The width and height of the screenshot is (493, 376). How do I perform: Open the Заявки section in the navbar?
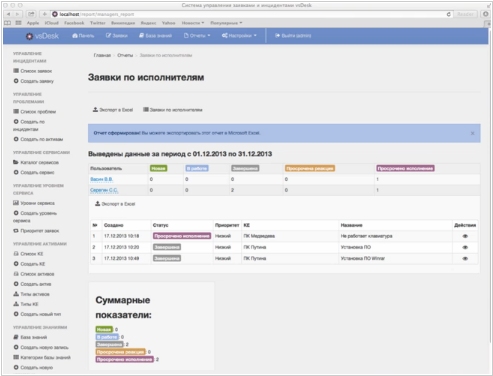coord(117,36)
